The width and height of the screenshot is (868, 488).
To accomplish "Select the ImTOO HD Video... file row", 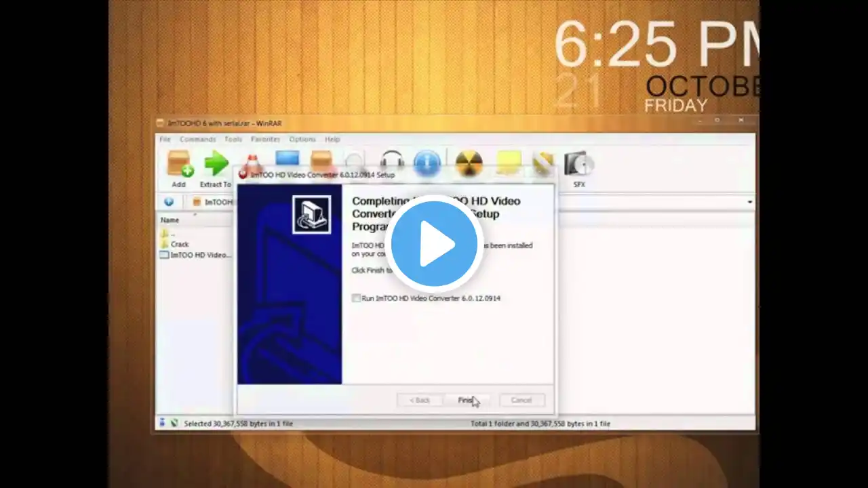I will 195,255.
